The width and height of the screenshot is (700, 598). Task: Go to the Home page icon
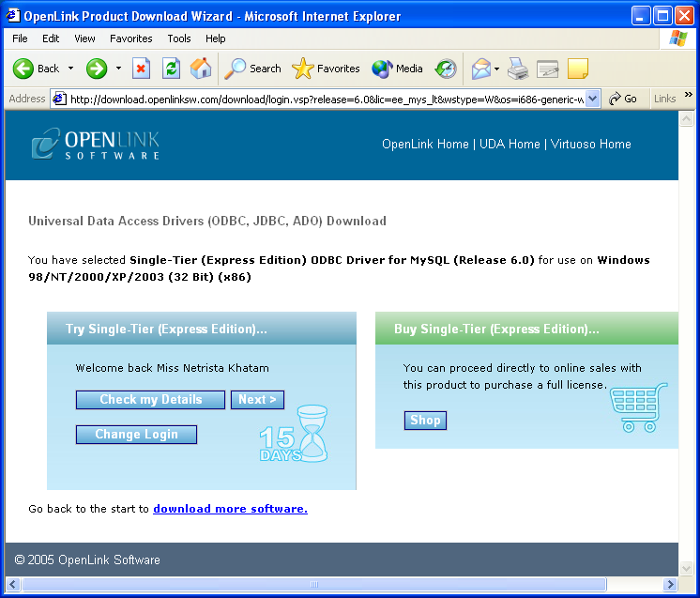point(201,69)
